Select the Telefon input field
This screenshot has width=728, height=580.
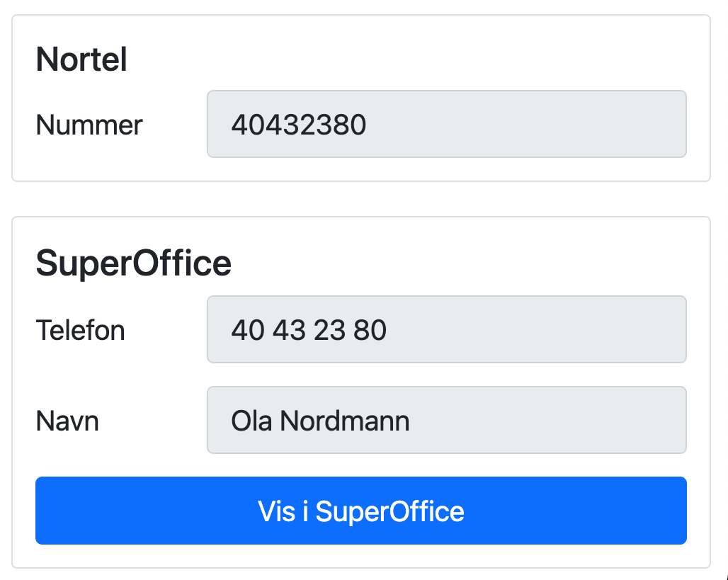click(446, 330)
